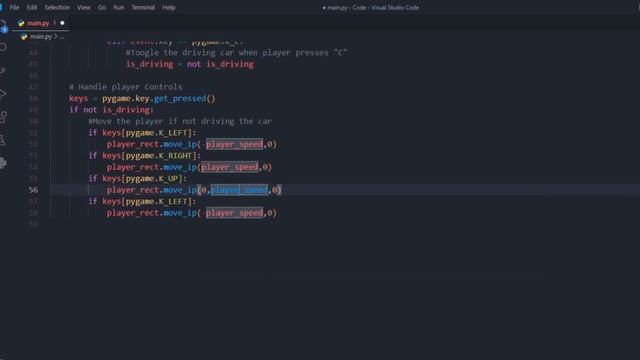Open the Edit menu

click(x=31, y=7)
